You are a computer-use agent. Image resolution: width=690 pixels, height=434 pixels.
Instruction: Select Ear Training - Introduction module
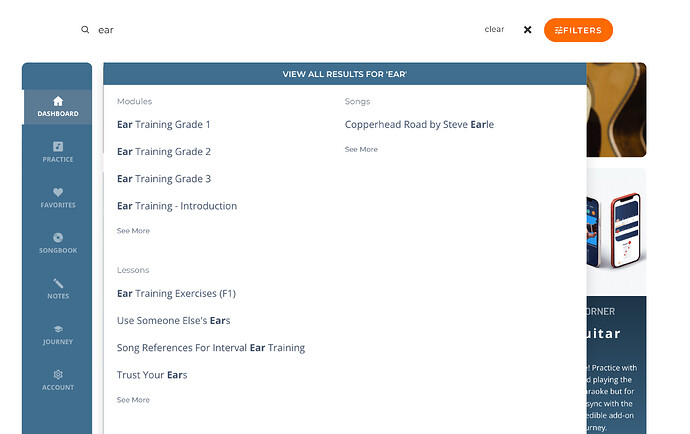pyautogui.click(x=177, y=206)
